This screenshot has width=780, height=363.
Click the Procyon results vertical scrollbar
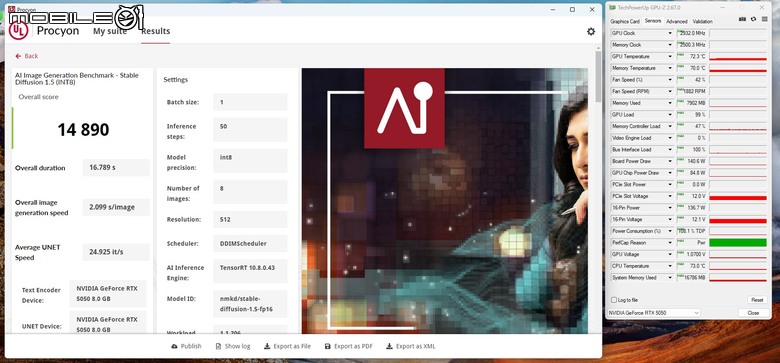pyautogui.click(x=598, y=76)
